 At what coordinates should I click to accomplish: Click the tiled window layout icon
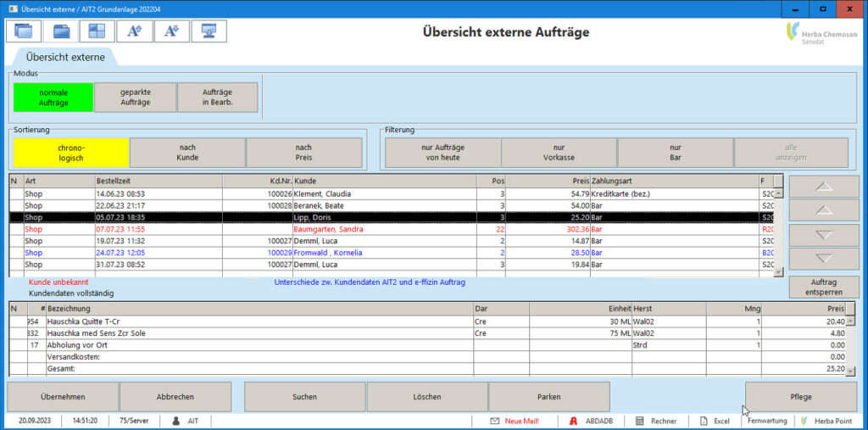point(97,31)
